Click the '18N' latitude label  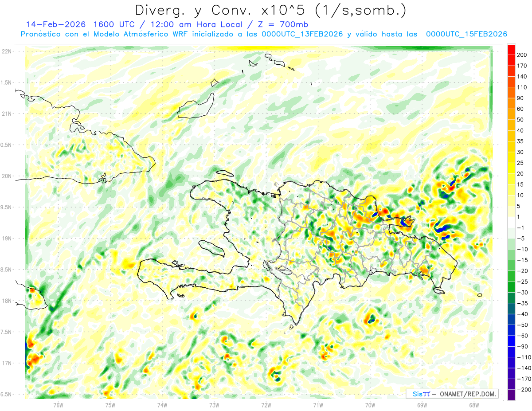click(7, 301)
